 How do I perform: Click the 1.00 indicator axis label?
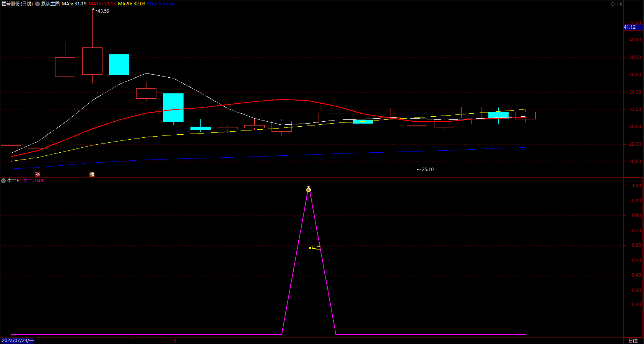tap(636, 186)
